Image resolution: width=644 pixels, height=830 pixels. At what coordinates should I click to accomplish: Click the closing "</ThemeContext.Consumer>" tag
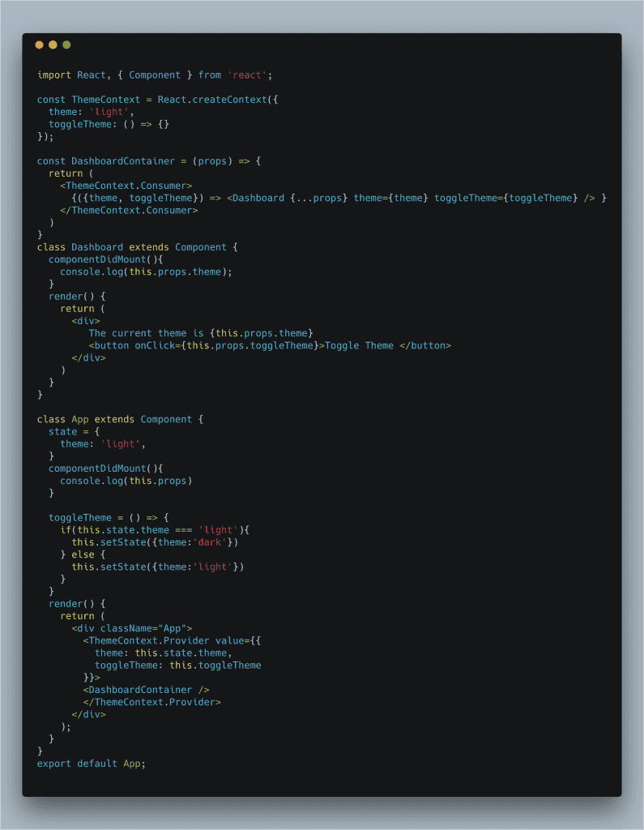point(129,210)
